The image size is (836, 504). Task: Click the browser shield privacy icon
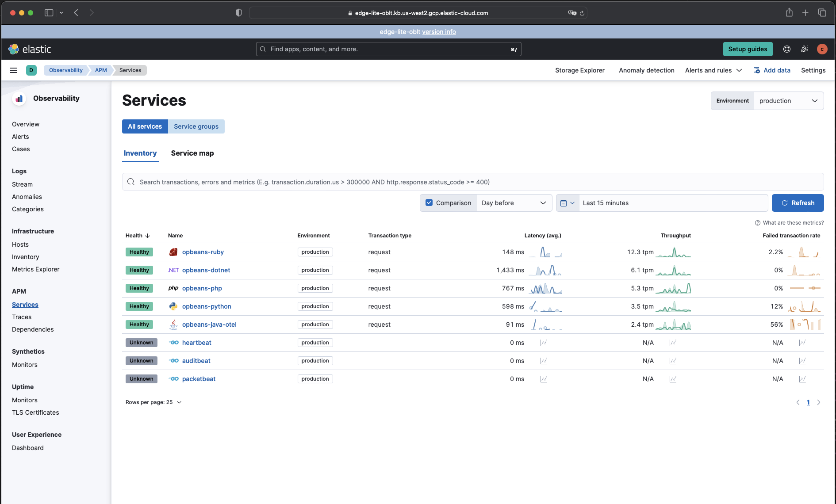(x=239, y=13)
